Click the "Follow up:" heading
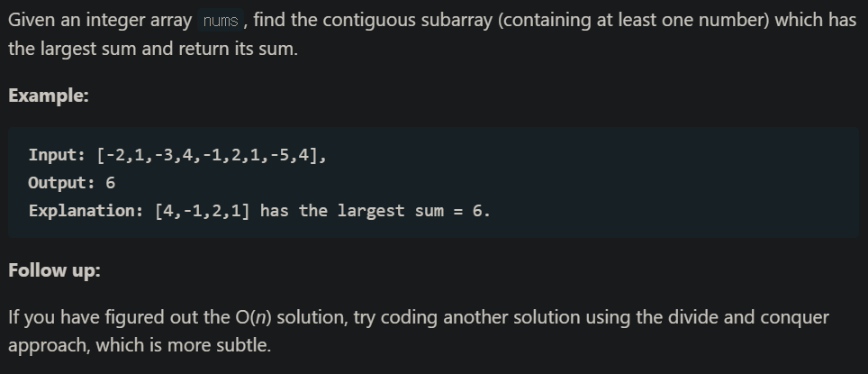 54,269
